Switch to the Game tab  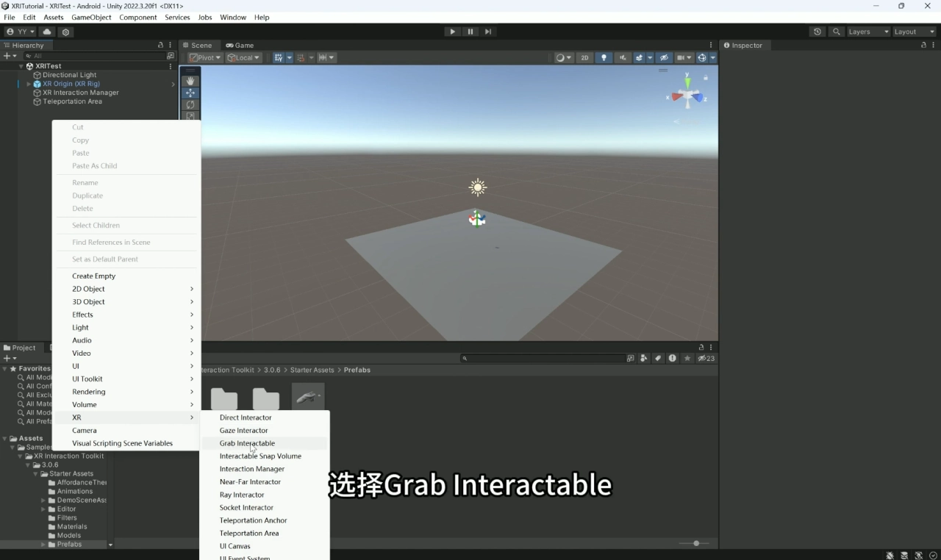240,45
